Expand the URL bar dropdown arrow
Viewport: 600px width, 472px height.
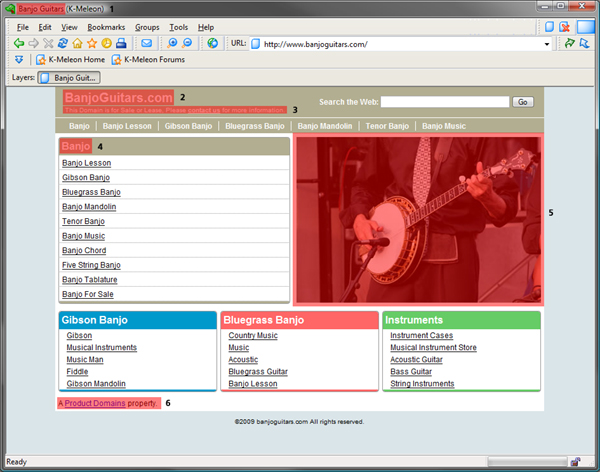547,44
